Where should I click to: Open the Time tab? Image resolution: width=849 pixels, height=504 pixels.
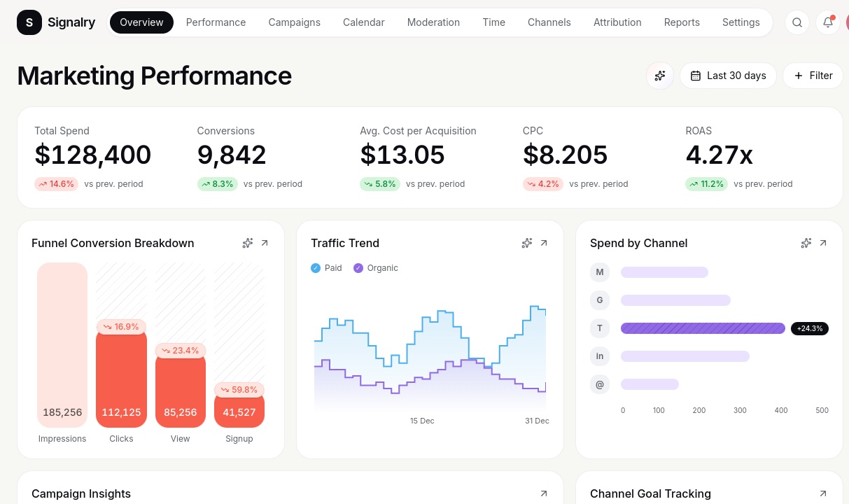point(493,22)
